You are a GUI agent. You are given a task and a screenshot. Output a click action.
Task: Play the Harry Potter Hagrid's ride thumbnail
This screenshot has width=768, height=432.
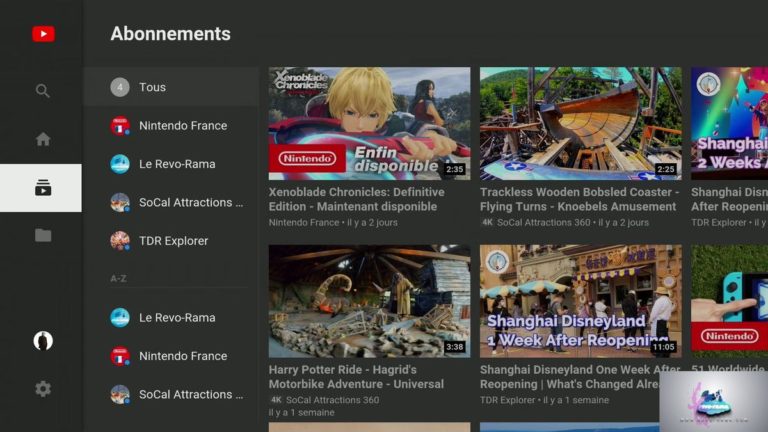tap(369, 301)
